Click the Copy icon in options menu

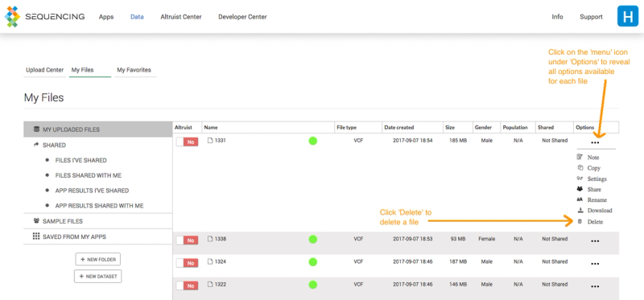[580, 167]
